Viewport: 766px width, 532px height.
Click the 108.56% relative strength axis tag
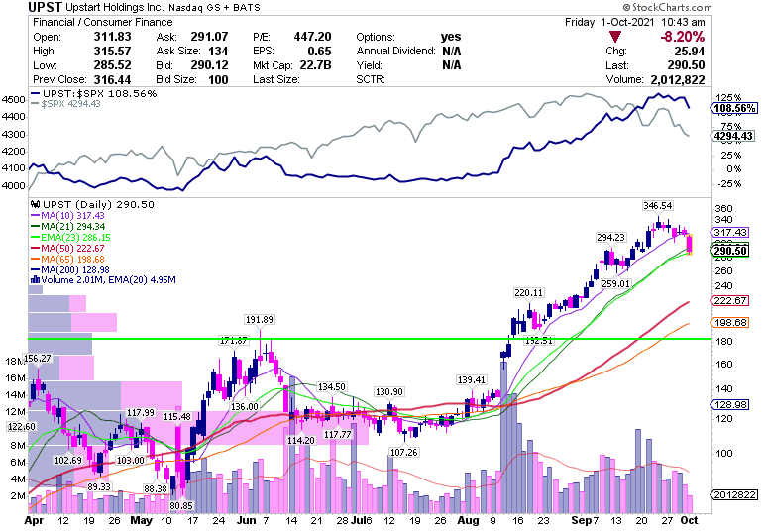(733, 108)
